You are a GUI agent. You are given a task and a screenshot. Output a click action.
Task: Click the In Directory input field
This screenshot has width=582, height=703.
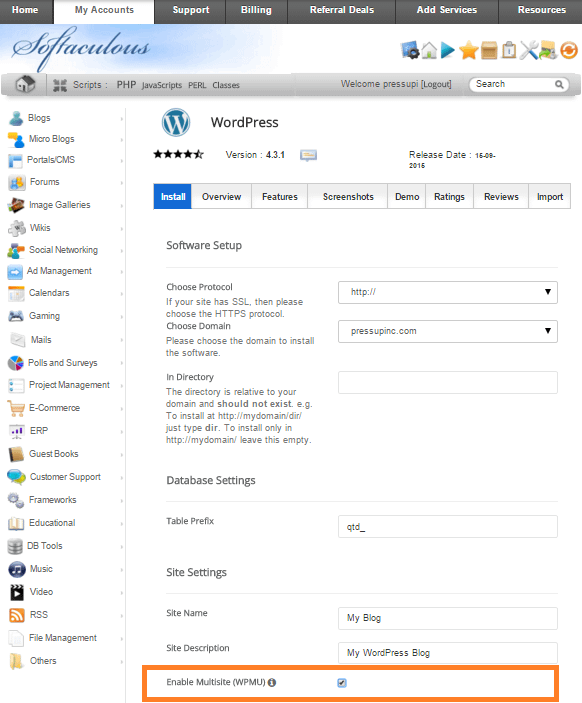click(447, 382)
